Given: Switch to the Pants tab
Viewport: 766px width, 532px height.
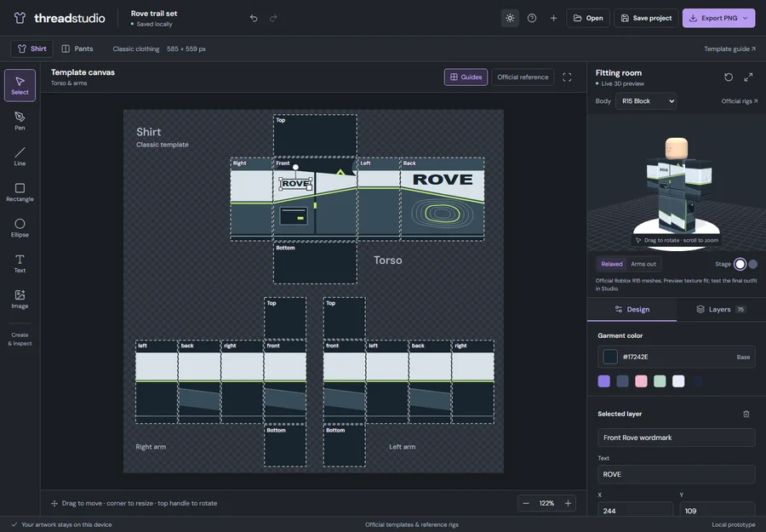Looking at the screenshot, I should [77, 49].
